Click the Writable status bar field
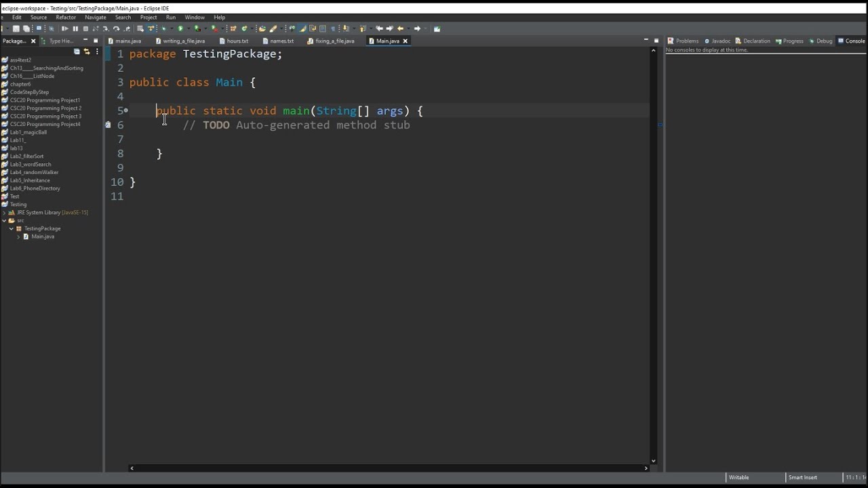 click(738, 478)
